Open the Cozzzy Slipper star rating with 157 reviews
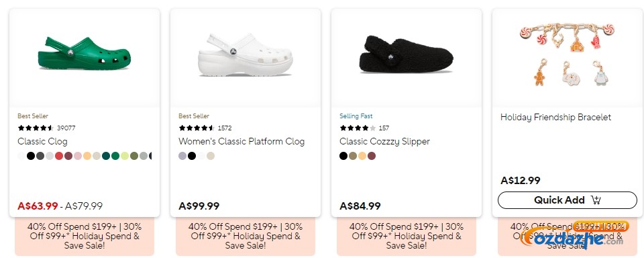Screen dimensions: 644x258 (x=364, y=128)
